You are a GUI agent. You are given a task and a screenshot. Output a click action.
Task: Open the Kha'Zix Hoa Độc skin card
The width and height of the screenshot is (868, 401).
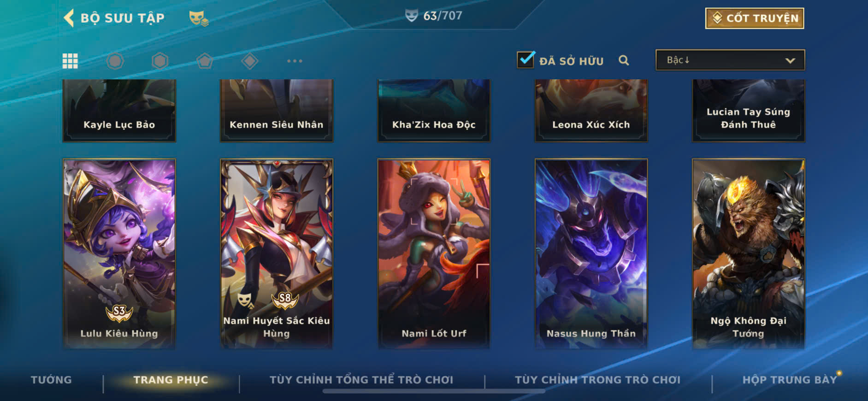(x=434, y=111)
